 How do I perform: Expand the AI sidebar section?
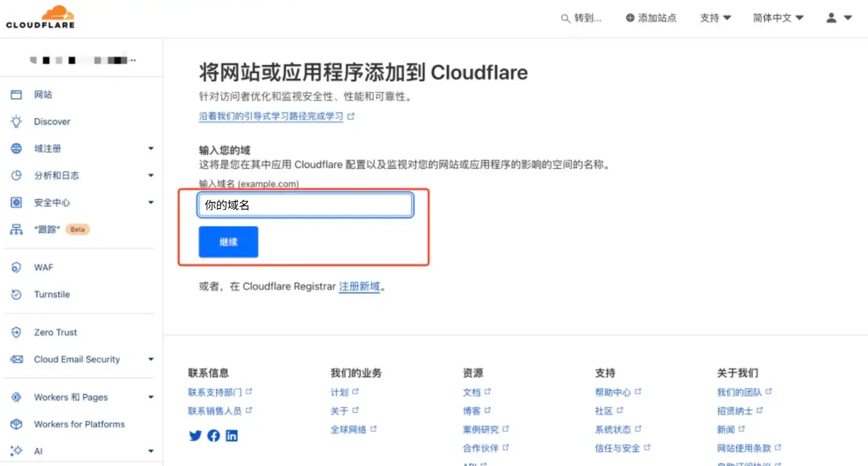point(151,451)
